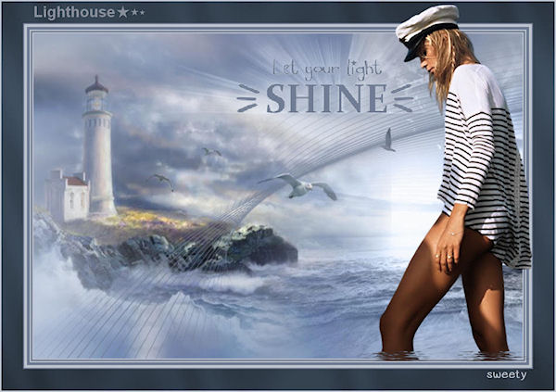Click the 'sweety' signature text
Screen dimensions: 556x392
click(506, 374)
